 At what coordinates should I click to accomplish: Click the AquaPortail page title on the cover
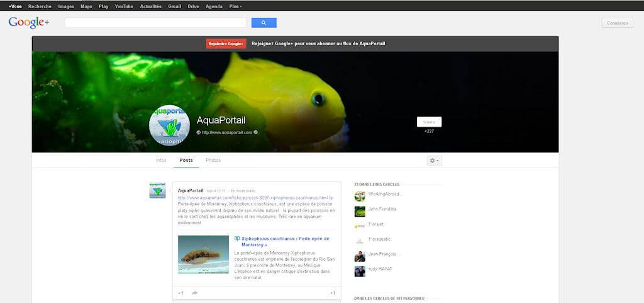point(221,120)
